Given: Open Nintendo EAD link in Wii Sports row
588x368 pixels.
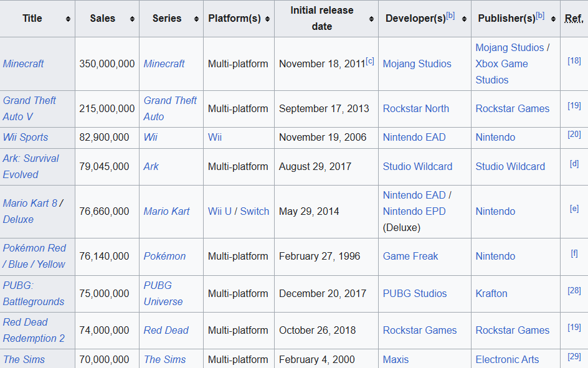Looking at the screenshot, I should [x=414, y=137].
